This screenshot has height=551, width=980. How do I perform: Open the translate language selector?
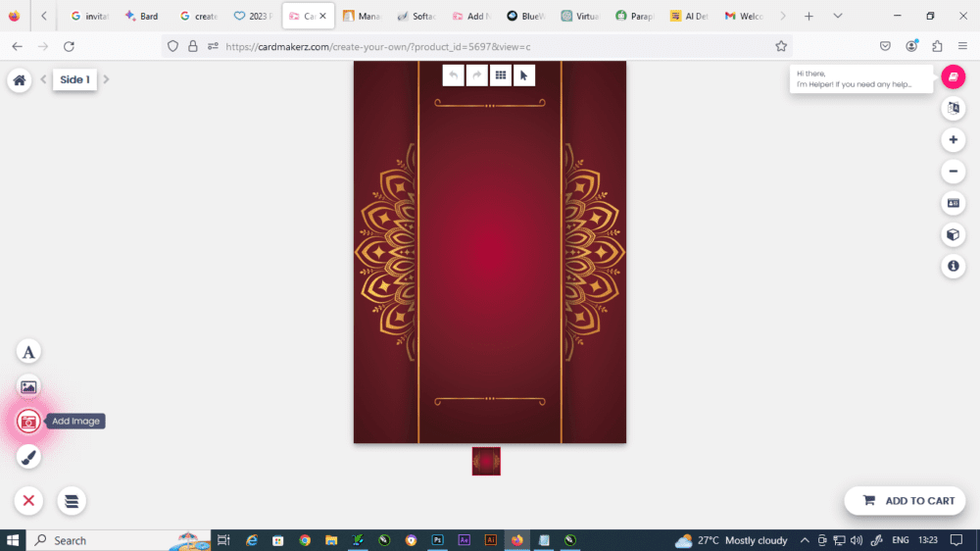953,109
